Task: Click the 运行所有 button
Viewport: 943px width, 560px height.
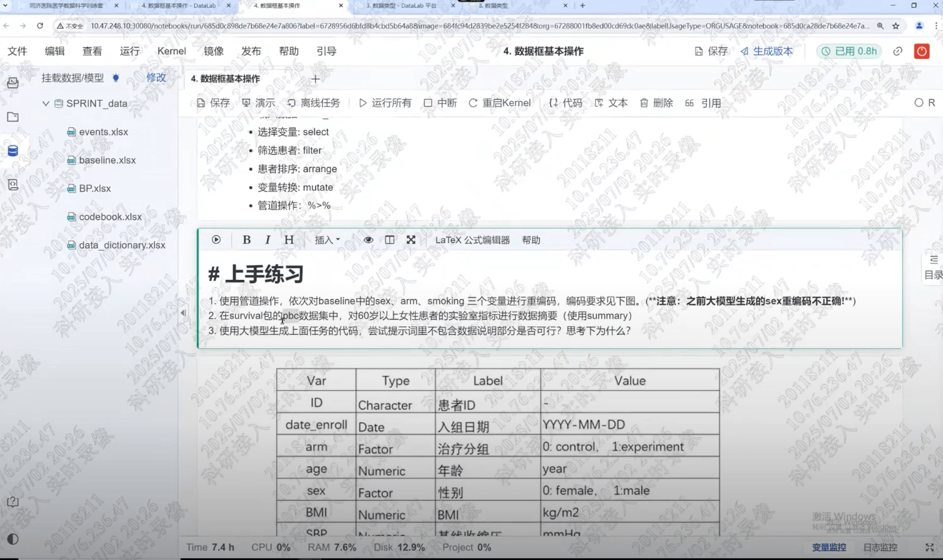Action: 385,103
